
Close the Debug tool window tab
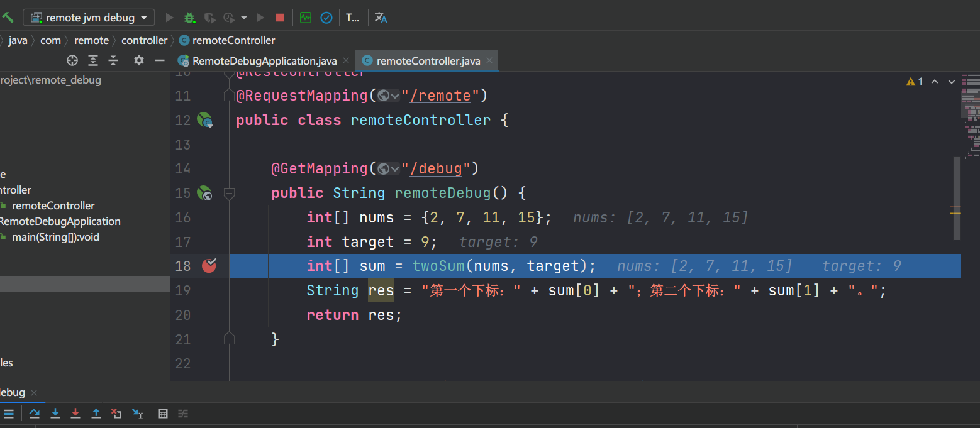[35, 393]
